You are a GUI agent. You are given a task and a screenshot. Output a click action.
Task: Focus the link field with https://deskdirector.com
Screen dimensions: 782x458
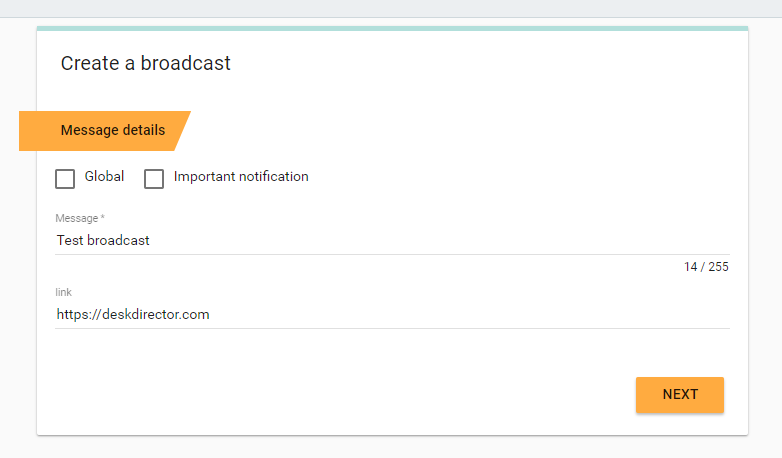click(x=392, y=314)
